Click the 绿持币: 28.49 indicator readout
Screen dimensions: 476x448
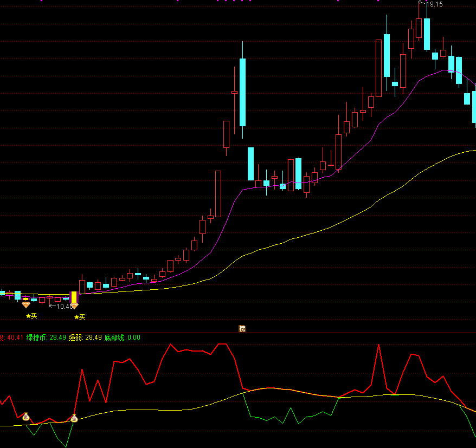[x=46, y=337]
